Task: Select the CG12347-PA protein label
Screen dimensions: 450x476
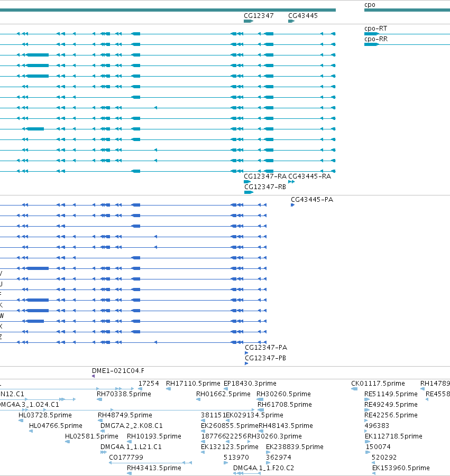Action: coord(266,348)
